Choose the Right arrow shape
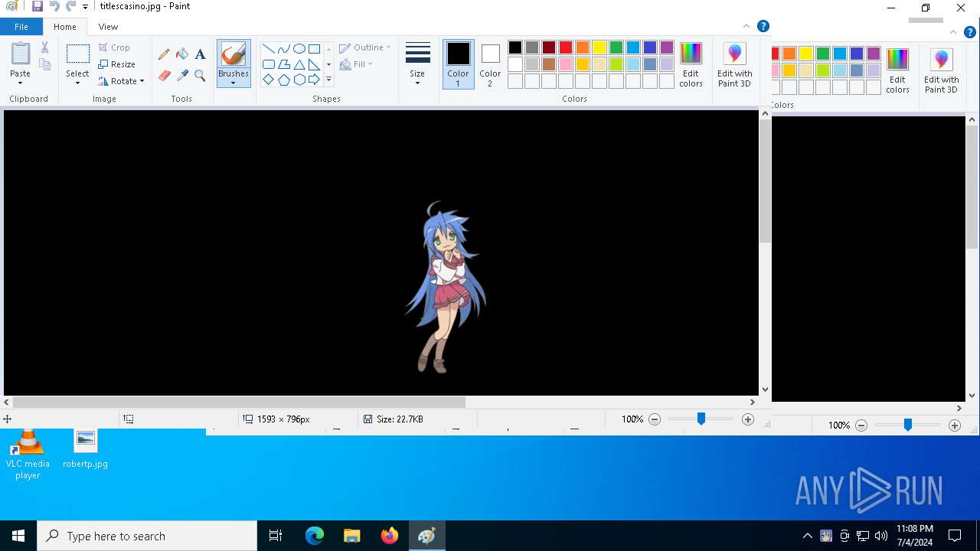 [x=314, y=80]
